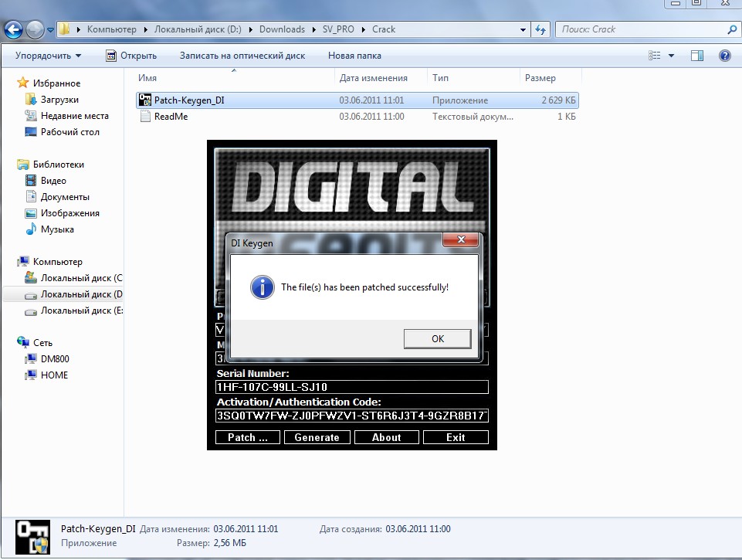Click Downloads in the address breadcrumb
Viewport: 742px width, 560px height.
coord(282,29)
